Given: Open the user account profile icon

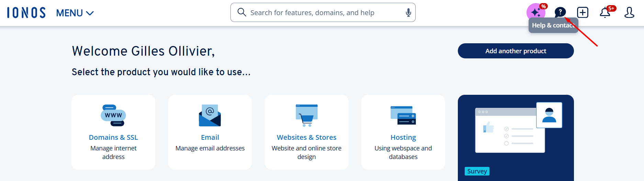Looking at the screenshot, I should 629,13.
